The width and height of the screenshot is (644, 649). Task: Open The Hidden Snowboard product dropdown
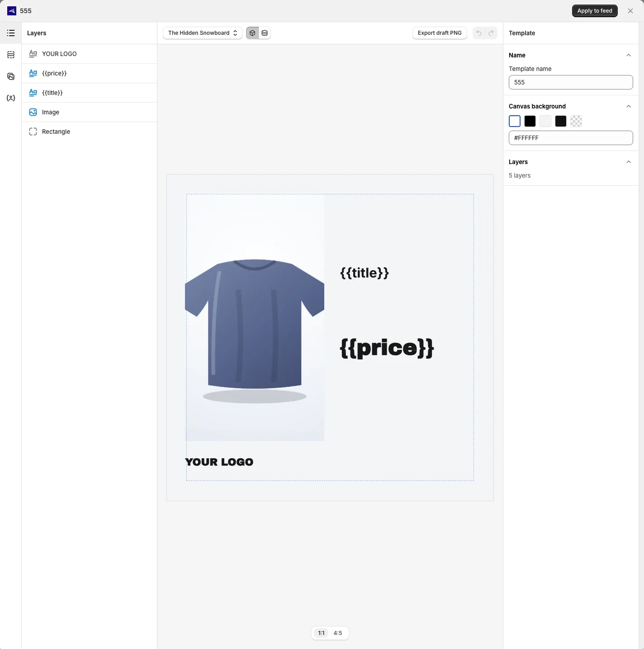pos(203,33)
